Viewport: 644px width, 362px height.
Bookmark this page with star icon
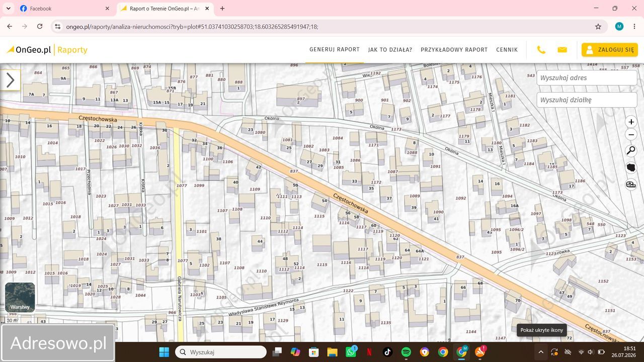pyautogui.click(x=598, y=27)
